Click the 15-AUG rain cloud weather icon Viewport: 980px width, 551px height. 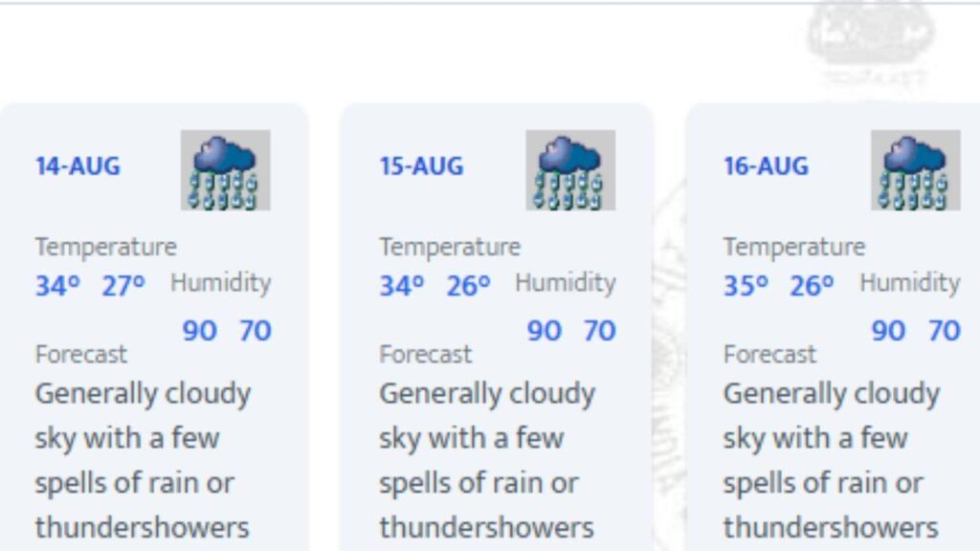(570, 170)
